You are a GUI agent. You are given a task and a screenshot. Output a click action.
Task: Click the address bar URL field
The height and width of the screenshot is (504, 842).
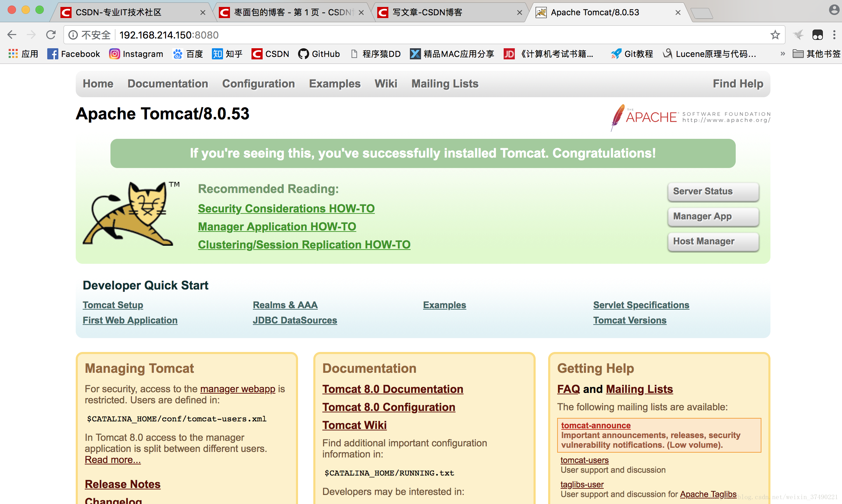(x=424, y=35)
